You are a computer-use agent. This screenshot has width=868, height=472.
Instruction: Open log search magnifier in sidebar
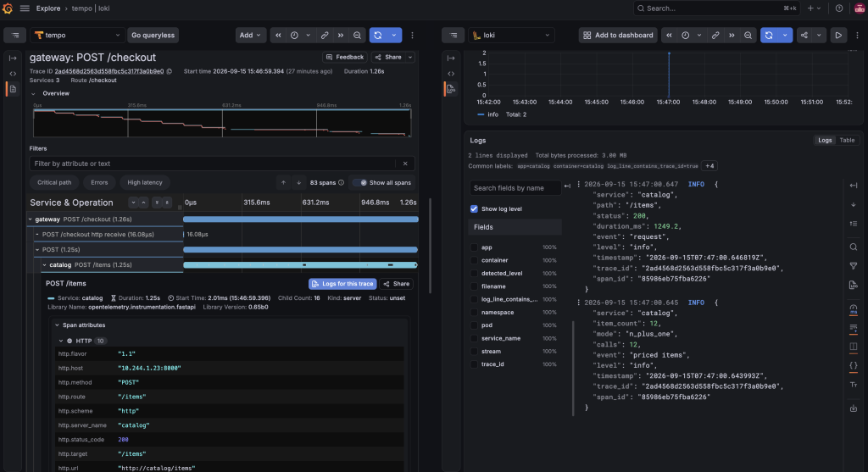854,247
